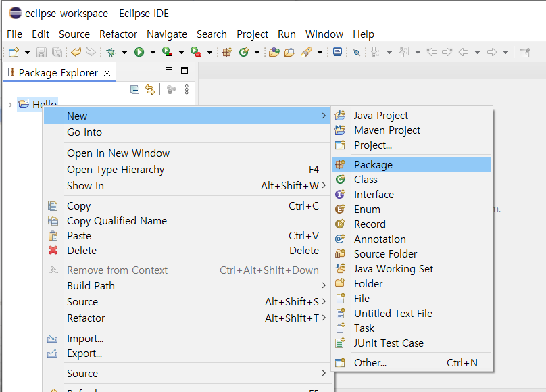Select JUnit Test Case in New submenu

[412, 343]
